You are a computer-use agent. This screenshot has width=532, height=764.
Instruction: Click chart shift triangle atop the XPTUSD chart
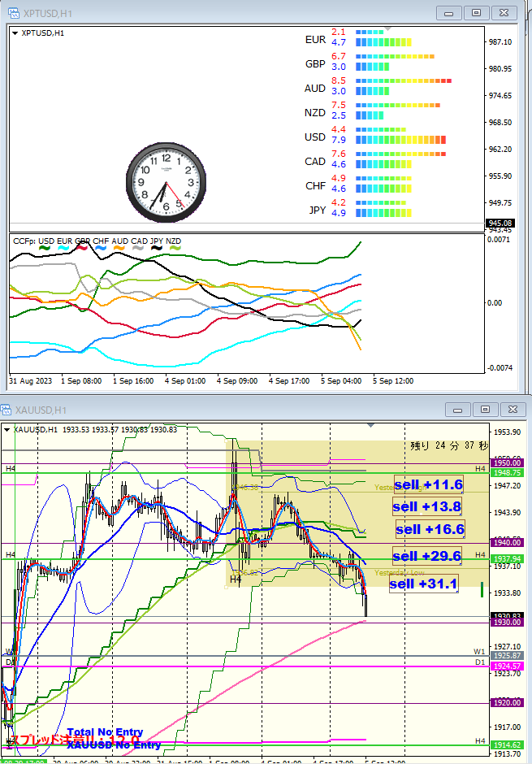pyautogui.click(x=388, y=29)
